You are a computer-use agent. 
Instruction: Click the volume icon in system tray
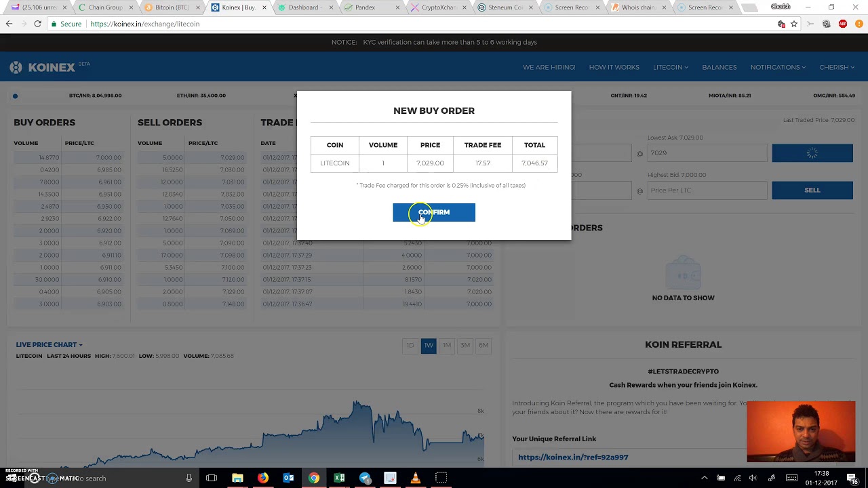(x=753, y=479)
